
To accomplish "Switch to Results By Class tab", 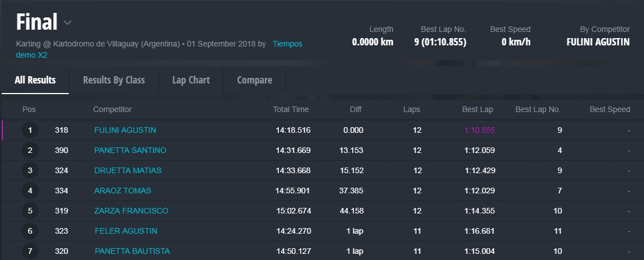I will tap(114, 80).
